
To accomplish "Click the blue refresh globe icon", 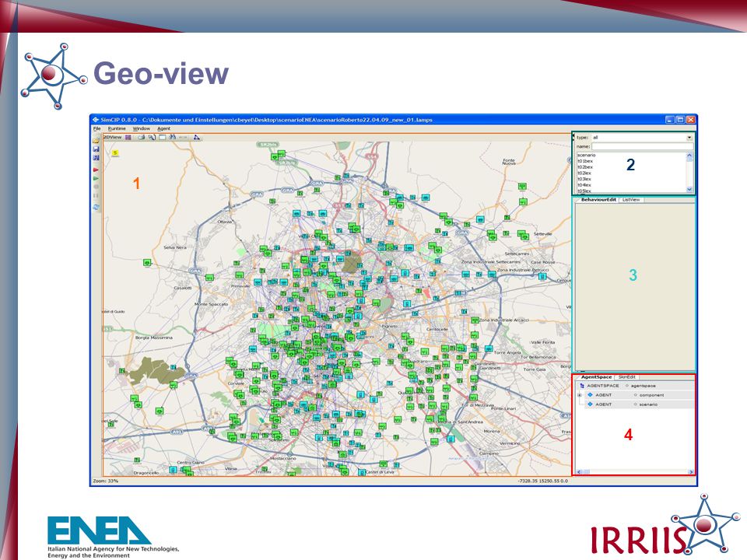I will click(x=96, y=207).
